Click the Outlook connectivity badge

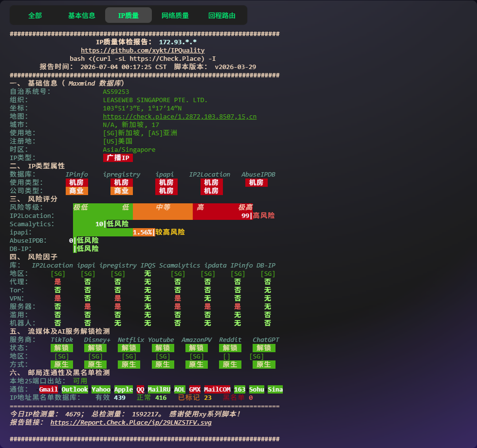click(x=74, y=389)
